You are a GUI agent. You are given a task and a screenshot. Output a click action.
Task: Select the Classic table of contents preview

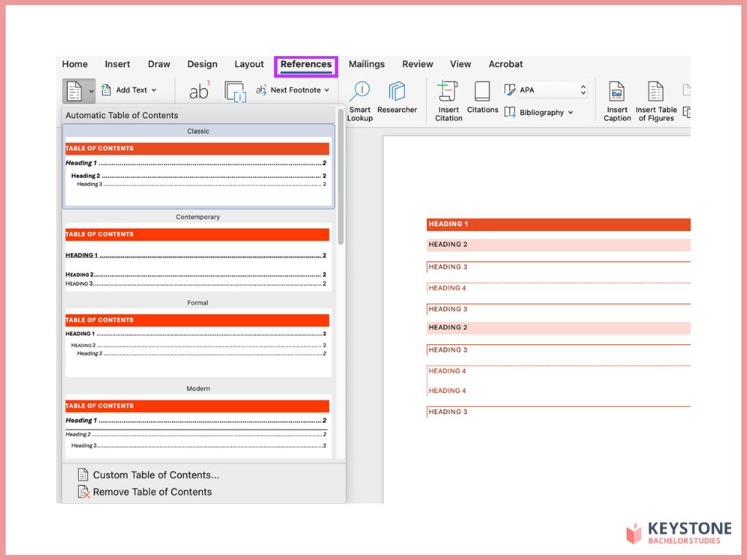click(198, 167)
